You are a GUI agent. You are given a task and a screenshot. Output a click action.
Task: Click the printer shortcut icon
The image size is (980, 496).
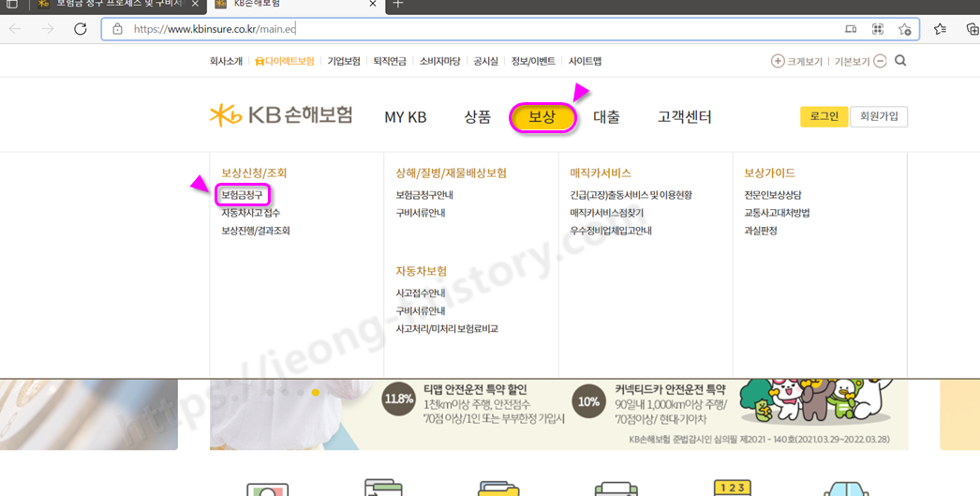click(x=616, y=488)
